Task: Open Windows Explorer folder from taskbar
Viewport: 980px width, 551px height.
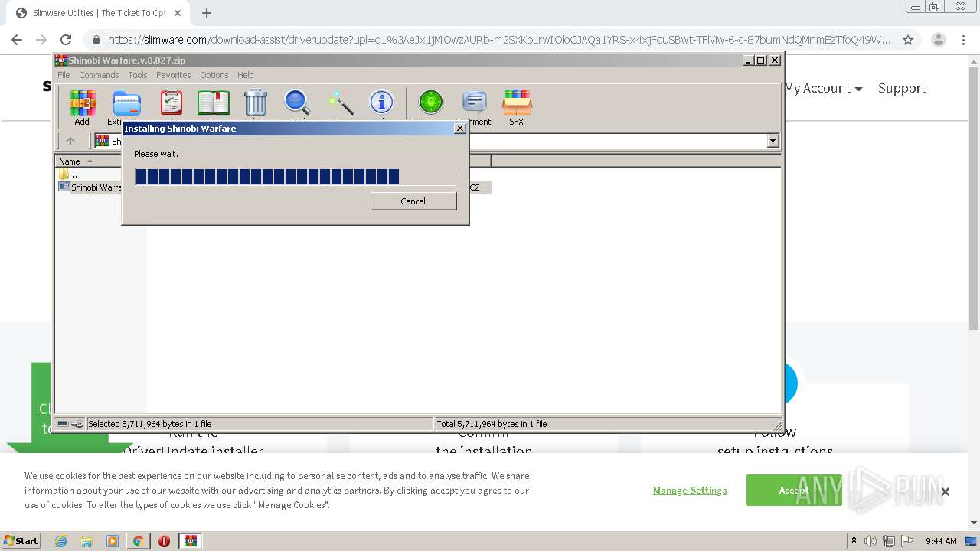Action: pyautogui.click(x=87, y=541)
